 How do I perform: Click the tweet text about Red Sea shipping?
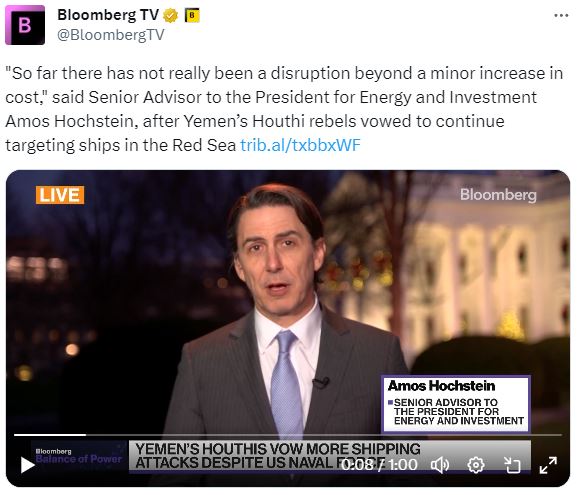[x=284, y=109]
